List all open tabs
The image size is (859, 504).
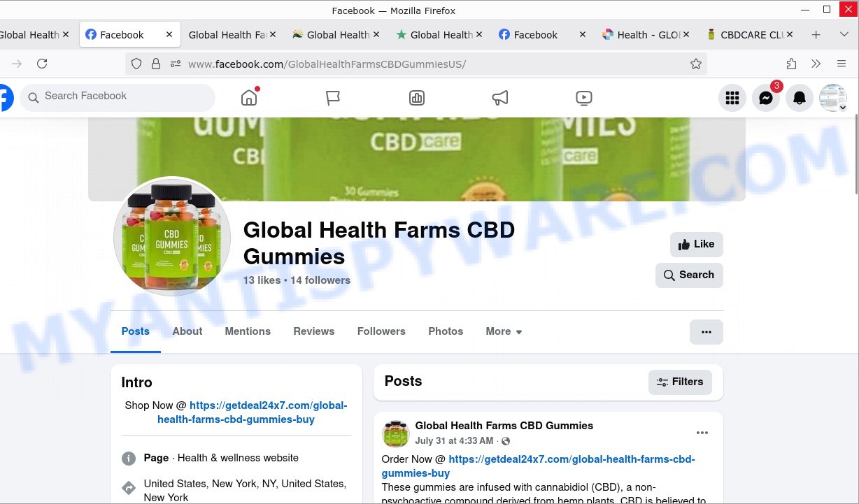coord(844,35)
